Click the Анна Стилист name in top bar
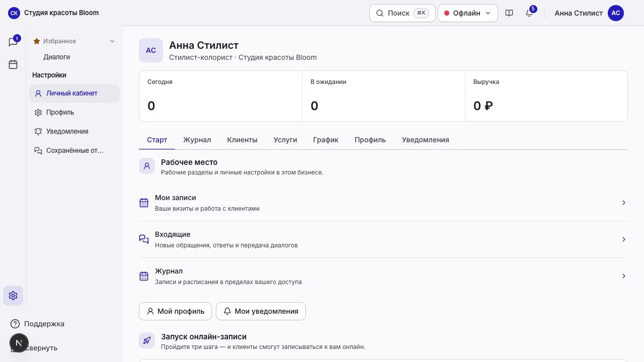The width and height of the screenshot is (644, 362). 579,13
